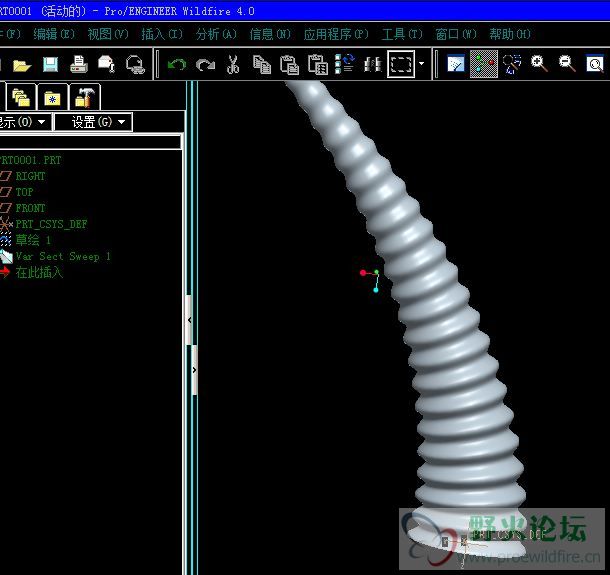The height and width of the screenshot is (575, 610).
Task: Refit the model to screen
Action: tap(595, 64)
